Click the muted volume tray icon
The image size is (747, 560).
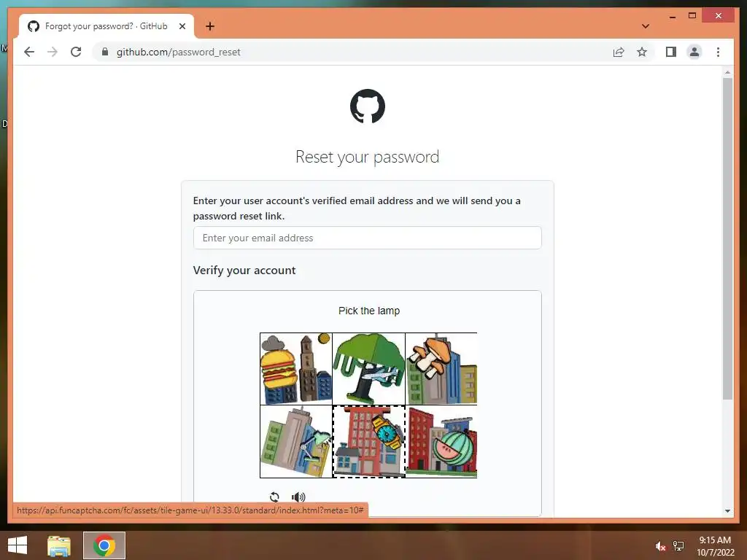coord(660,546)
